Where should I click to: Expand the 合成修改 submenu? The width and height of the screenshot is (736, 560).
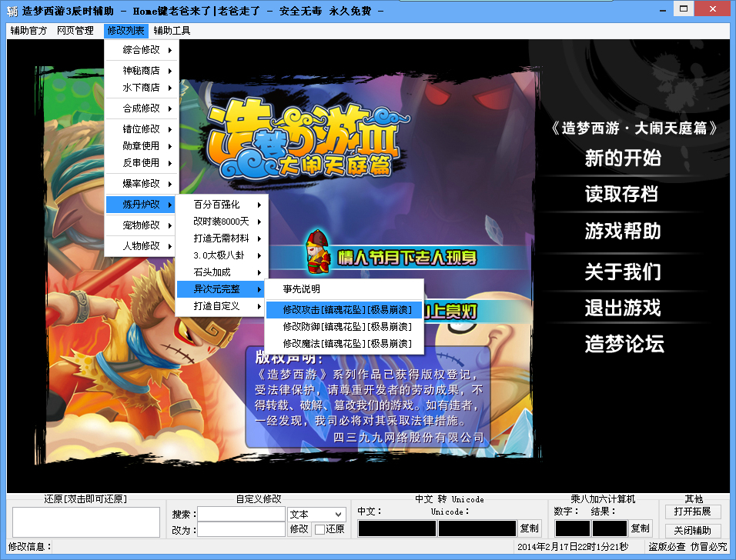pyautogui.click(x=142, y=108)
